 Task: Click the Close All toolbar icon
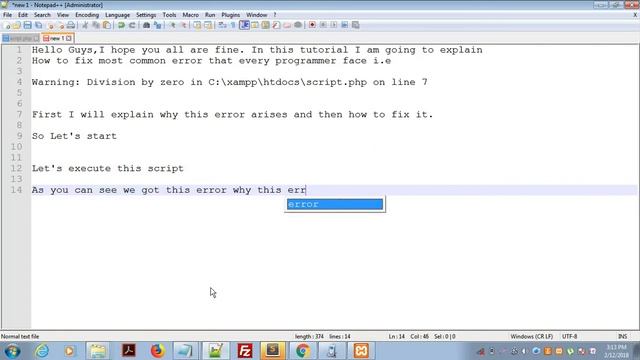61,25
